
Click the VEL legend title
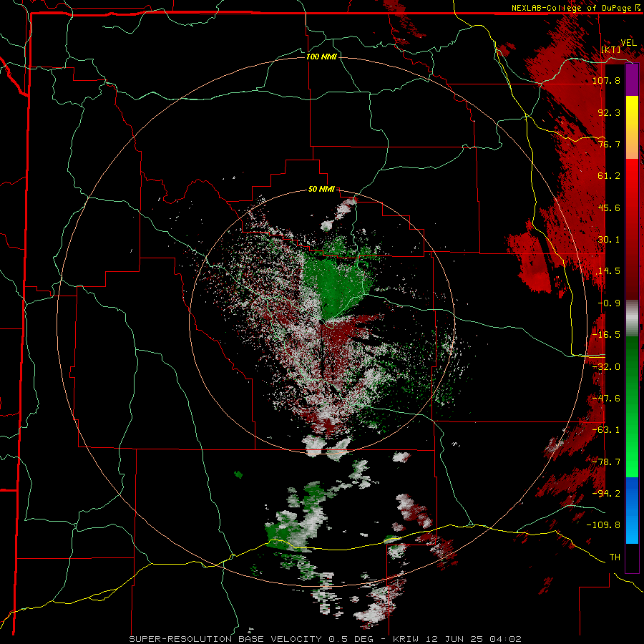click(628, 42)
